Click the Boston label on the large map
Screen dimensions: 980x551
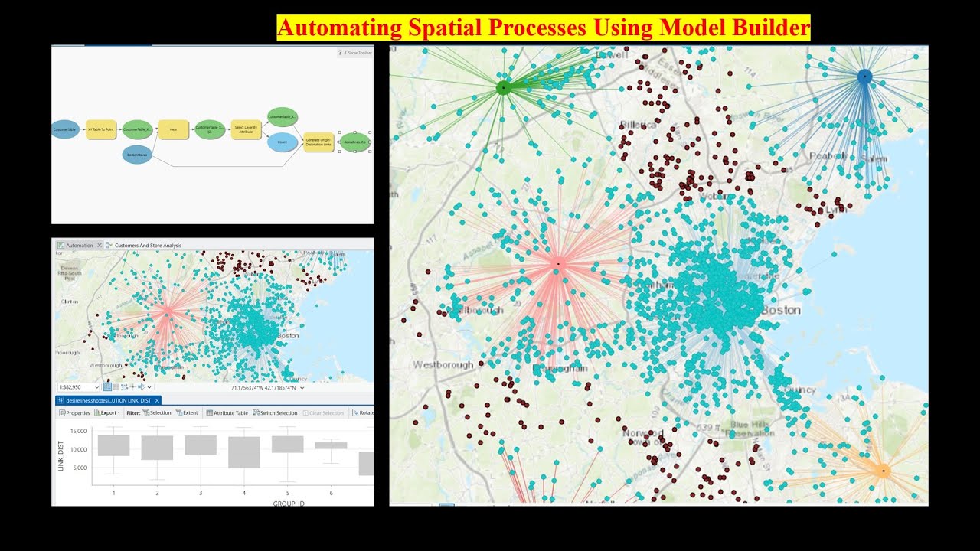coord(781,310)
